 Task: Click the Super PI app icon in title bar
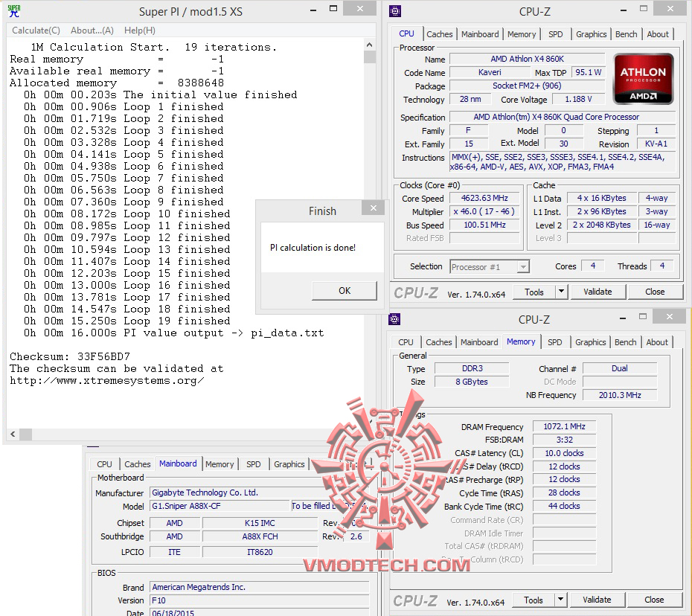pyautogui.click(x=13, y=11)
